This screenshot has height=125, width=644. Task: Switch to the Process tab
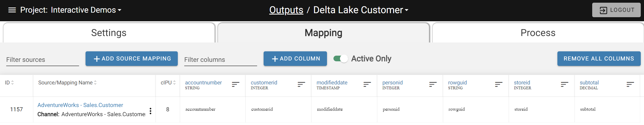pyautogui.click(x=538, y=33)
